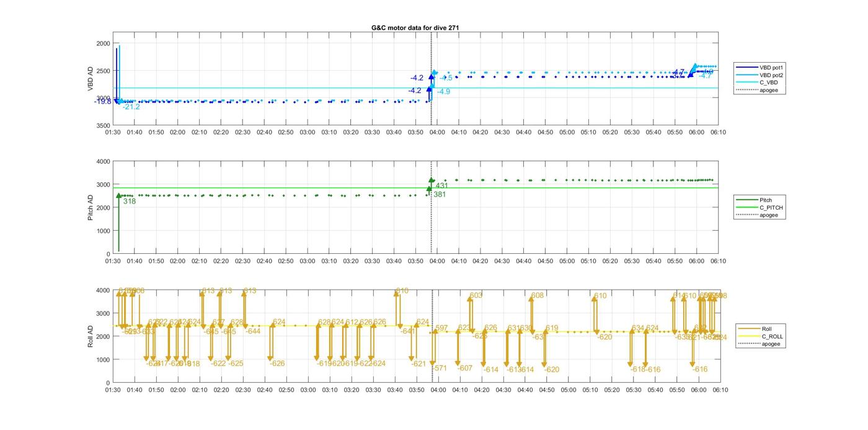Click the 3000 tick on Roll y-axis
Image resolution: width=868 pixels, height=430 pixels.
click(103, 314)
